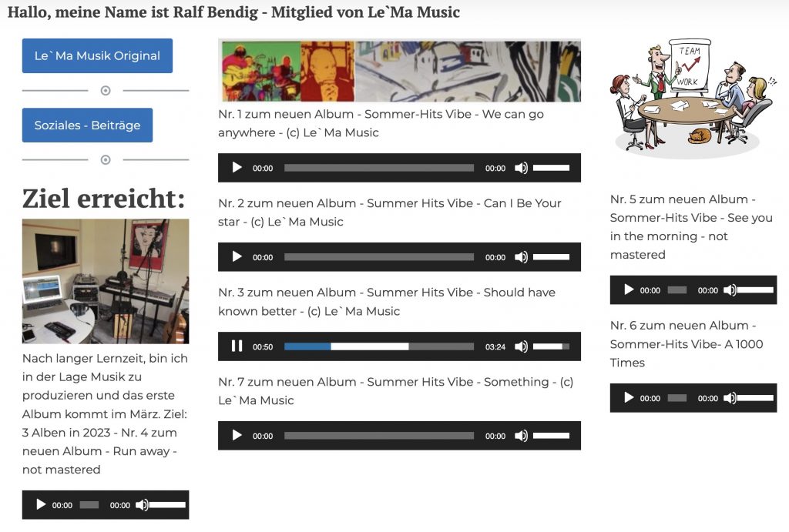The image size is (789, 532).
Task: Pause track Nr. 3 Should have known better
Action: [237, 346]
